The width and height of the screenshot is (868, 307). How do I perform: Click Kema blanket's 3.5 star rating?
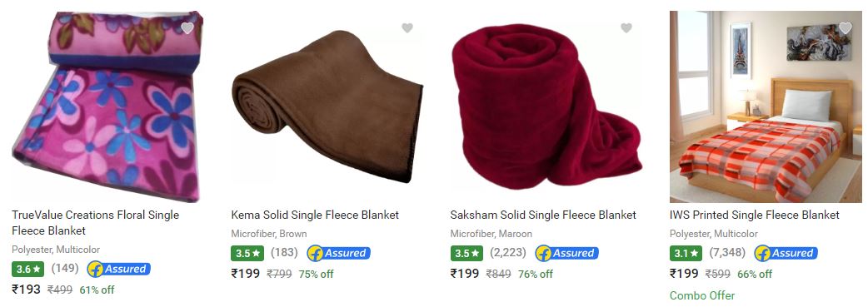click(x=247, y=254)
